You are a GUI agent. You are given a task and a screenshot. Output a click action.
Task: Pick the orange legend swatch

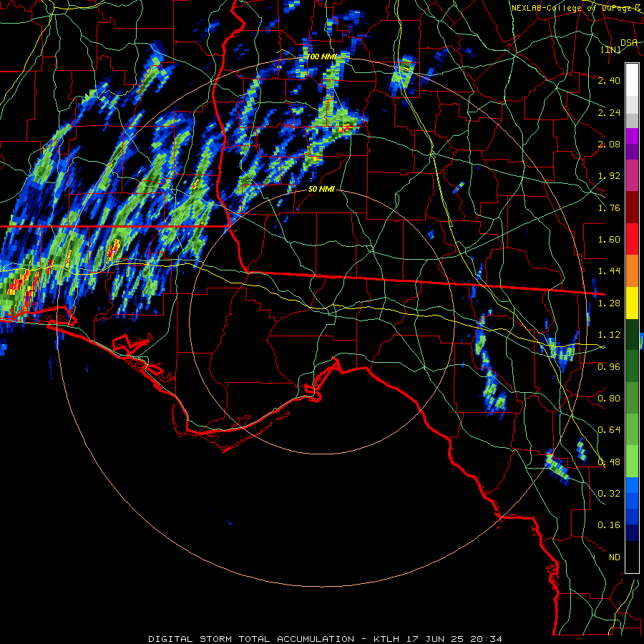click(632, 271)
